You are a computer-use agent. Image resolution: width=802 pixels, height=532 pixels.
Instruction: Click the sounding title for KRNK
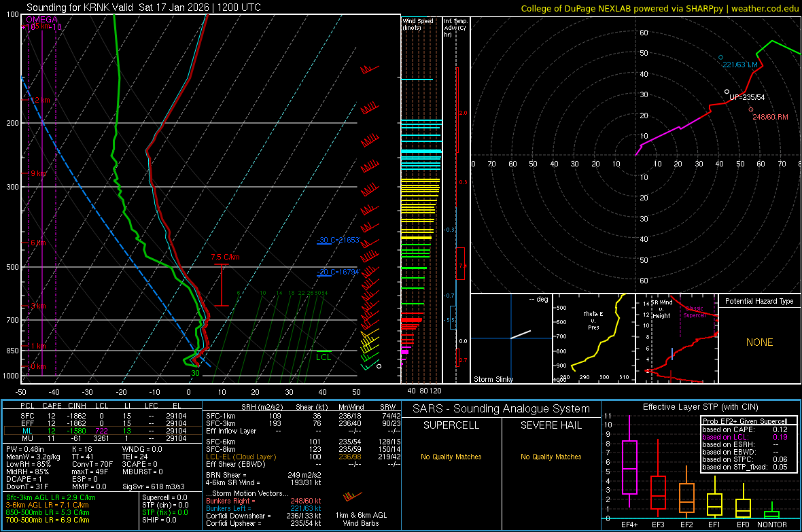coord(143,7)
